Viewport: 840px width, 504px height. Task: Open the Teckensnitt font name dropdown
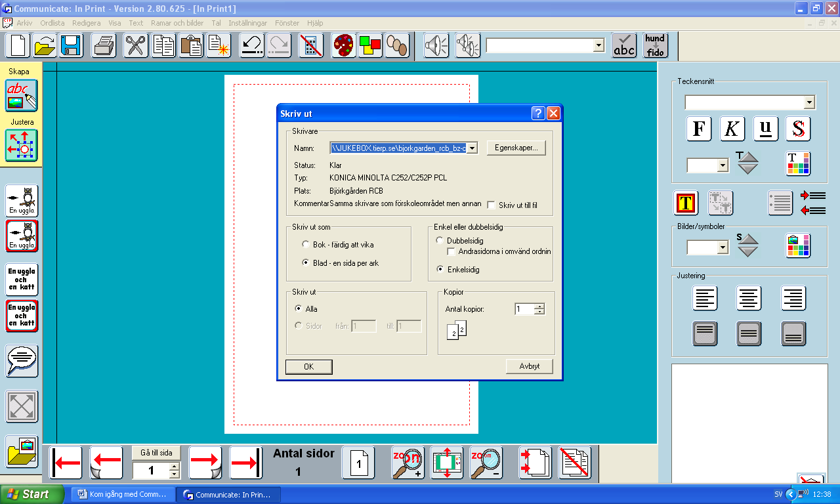click(809, 102)
